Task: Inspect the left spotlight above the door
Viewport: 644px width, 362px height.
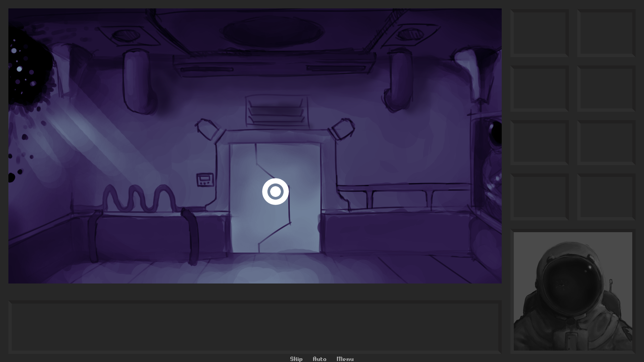Action: click(x=208, y=129)
